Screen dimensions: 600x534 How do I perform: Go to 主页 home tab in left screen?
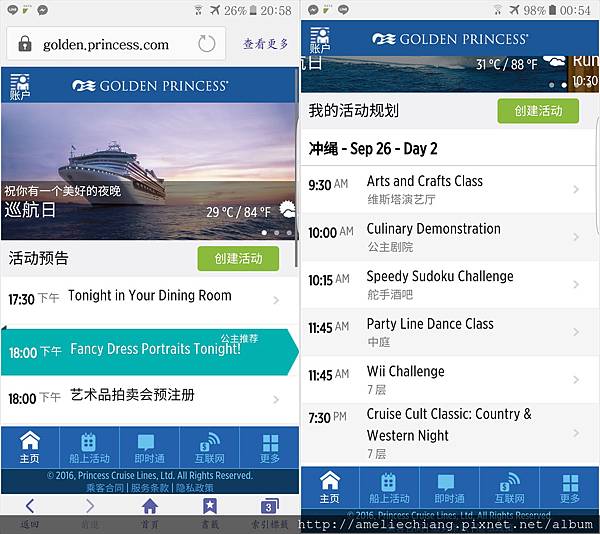pyautogui.click(x=30, y=447)
